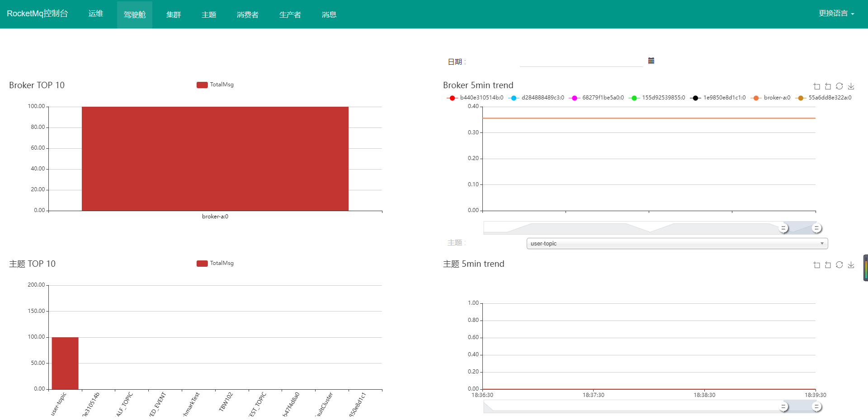Viewport: 868px width, 420px height.
Task: Download Broker 5min trend chart as image
Action: (851, 86)
